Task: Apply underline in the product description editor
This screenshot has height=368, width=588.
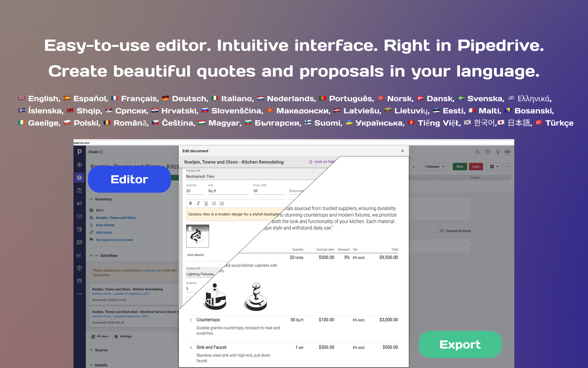Action: pyautogui.click(x=206, y=203)
